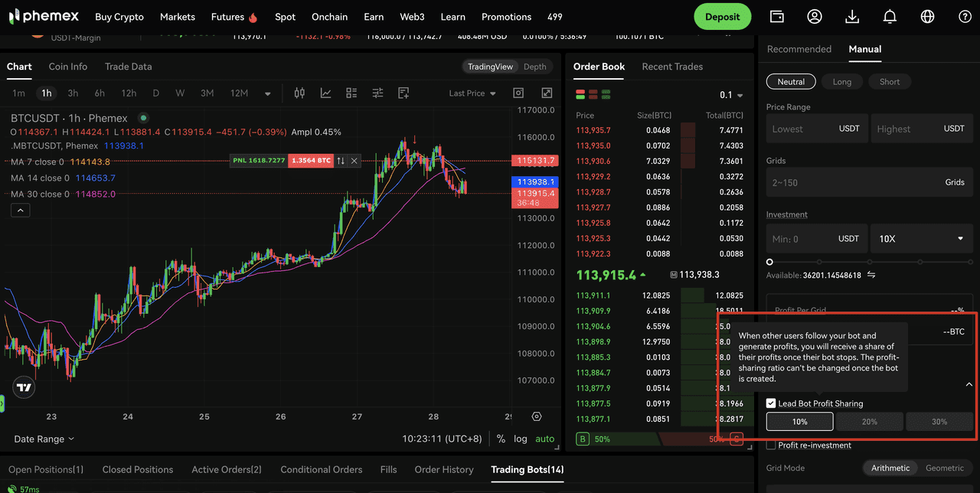Switch to the Recent Trades tab
Image resolution: width=980 pixels, height=493 pixels.
tap(671, 67)
